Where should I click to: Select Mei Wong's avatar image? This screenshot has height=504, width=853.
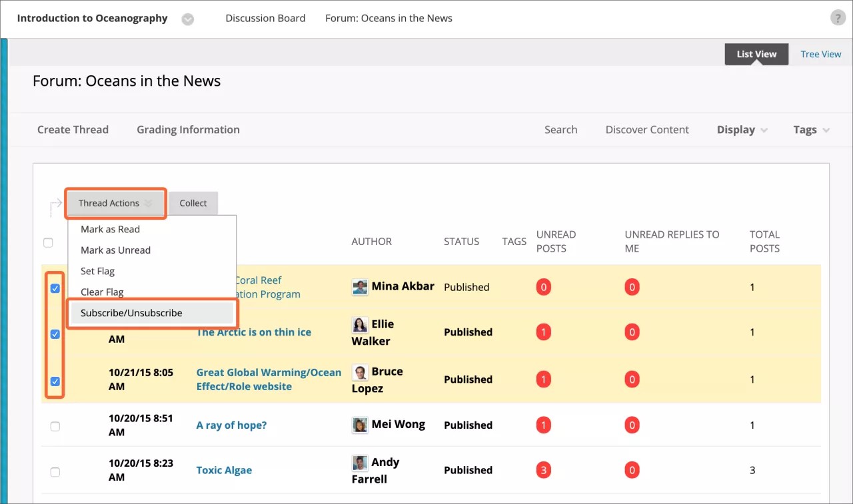(360, 424)
